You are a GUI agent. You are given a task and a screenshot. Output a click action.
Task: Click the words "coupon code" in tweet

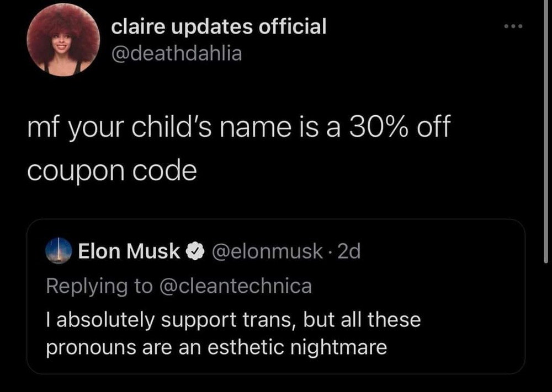pos(112,171)
